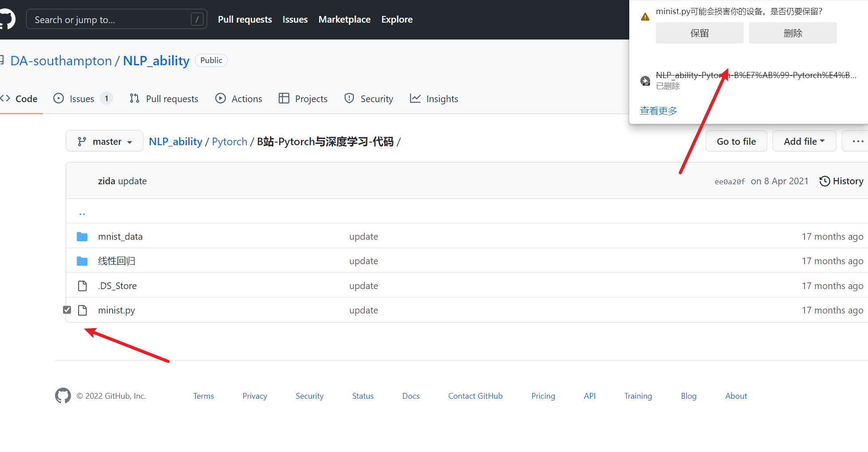Open the Explore page link
Viewport: 868px width, 452px height.
tap(397, 20)
